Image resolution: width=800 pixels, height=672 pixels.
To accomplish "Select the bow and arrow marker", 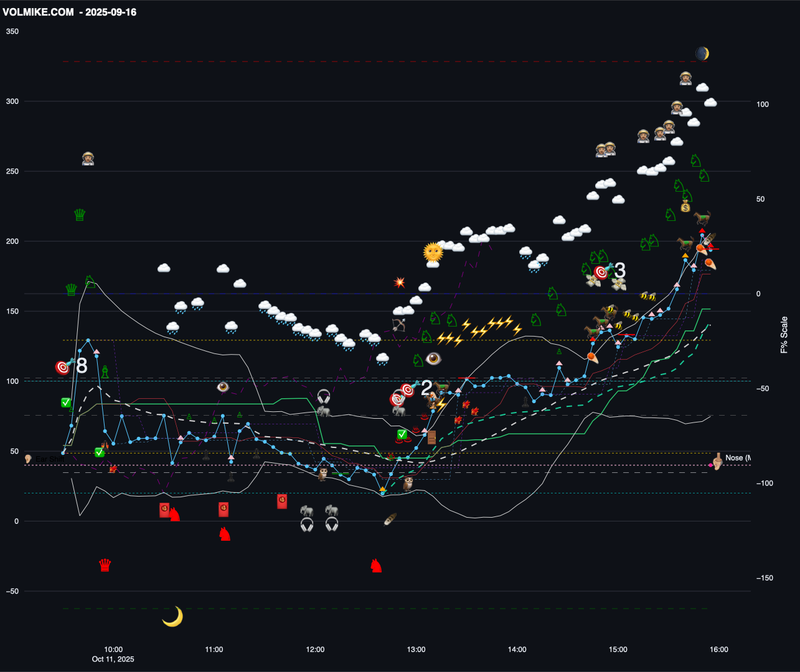I will pos(398,325).
